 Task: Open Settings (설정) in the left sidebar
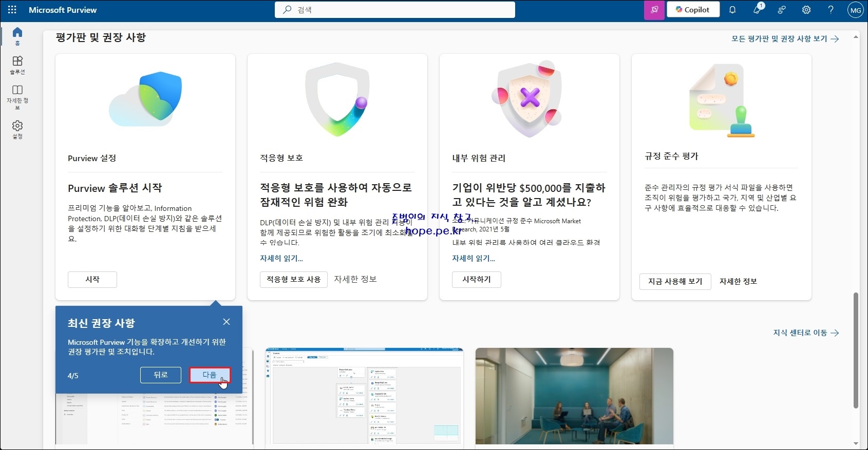point(17,130)
